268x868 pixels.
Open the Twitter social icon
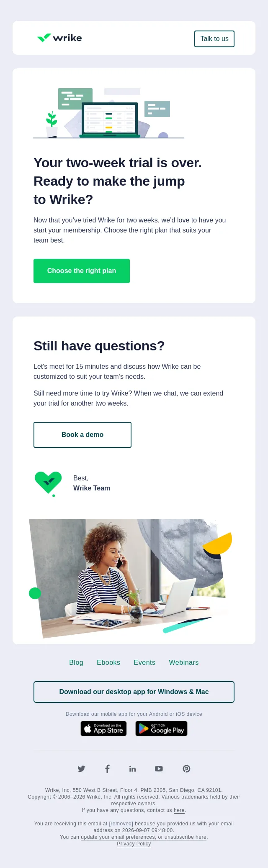tap(81, 768)
